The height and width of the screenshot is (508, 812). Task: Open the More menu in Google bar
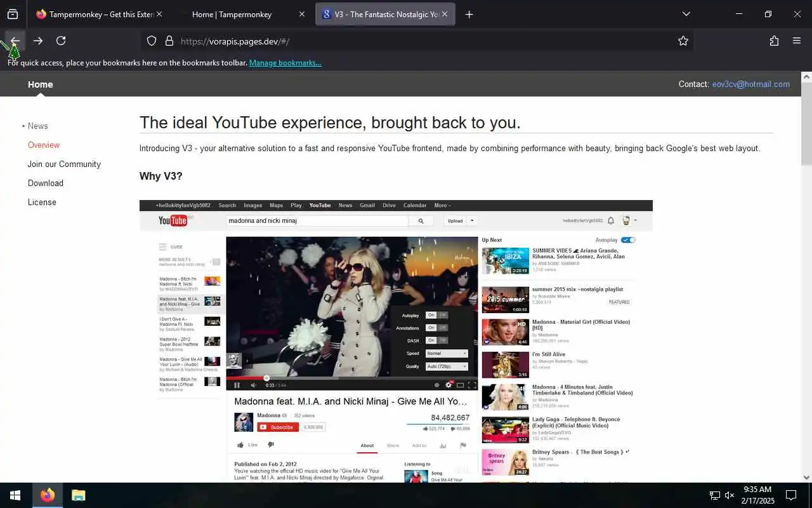pos(442,205)
